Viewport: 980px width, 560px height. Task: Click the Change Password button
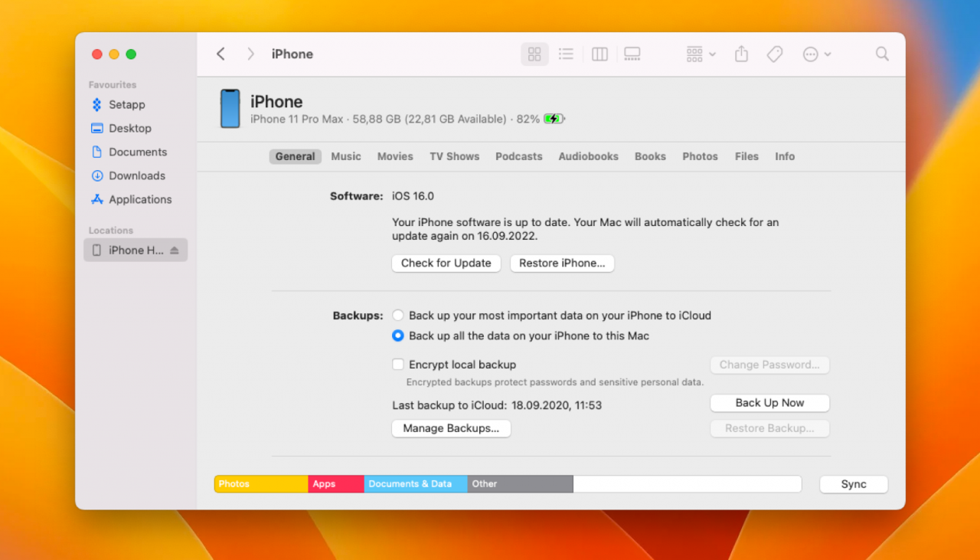[769, 365]
